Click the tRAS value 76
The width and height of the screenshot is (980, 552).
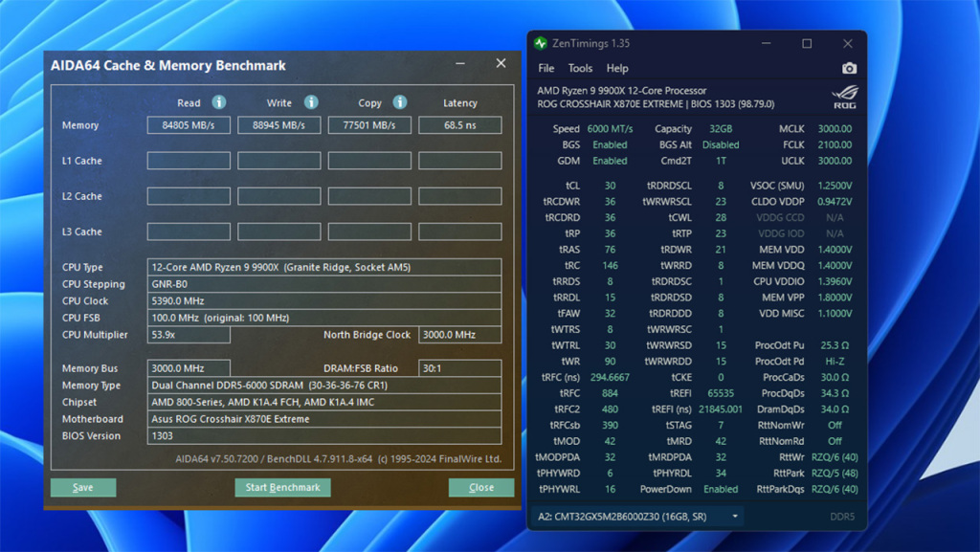610,249
